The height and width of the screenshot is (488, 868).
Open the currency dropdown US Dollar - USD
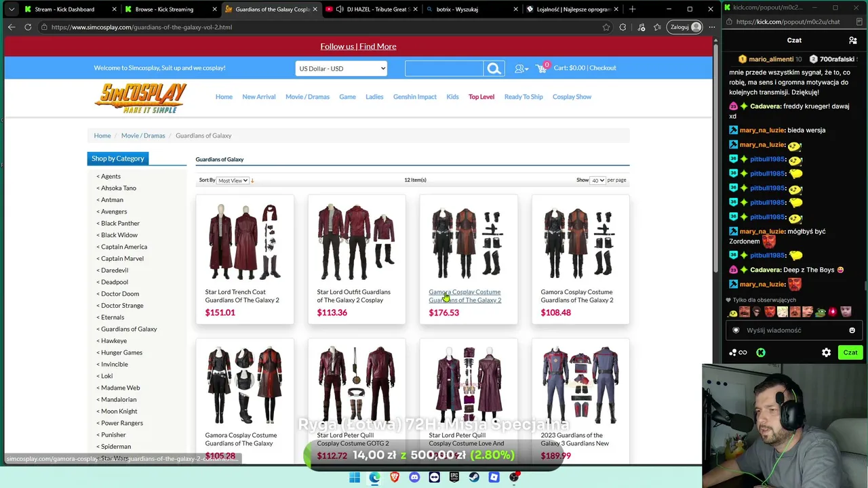[x=341, y=68]
